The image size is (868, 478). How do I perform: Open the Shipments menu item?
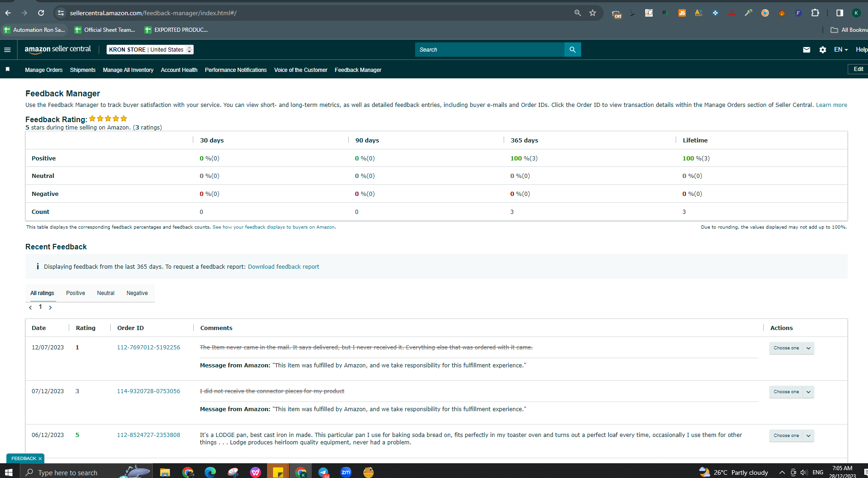(x=83, y=70)
